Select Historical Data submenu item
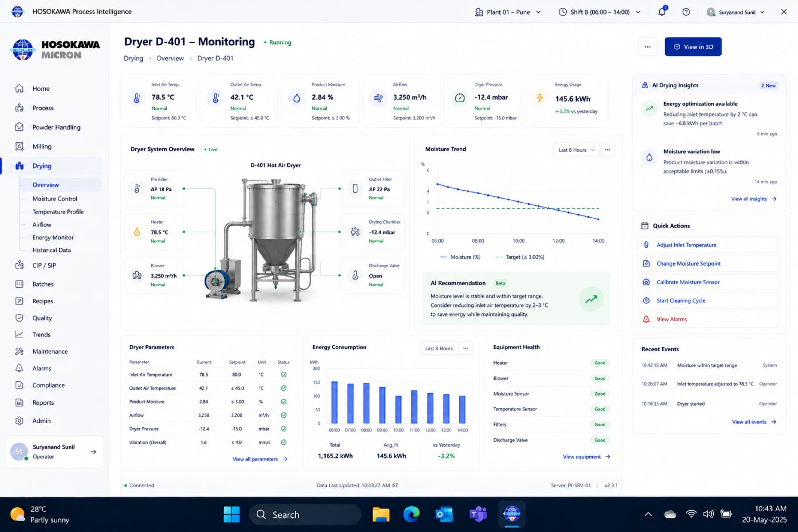Viewport: 798px width, 532px height. click(51, 250)
